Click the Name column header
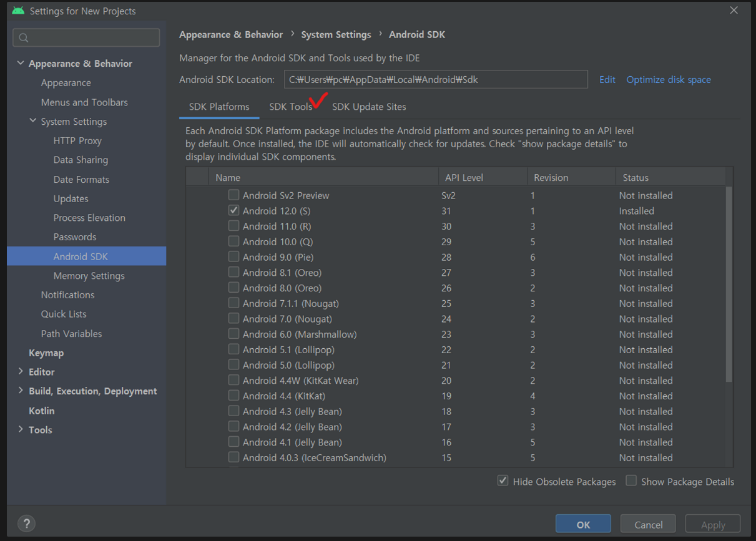 point(323,177)
